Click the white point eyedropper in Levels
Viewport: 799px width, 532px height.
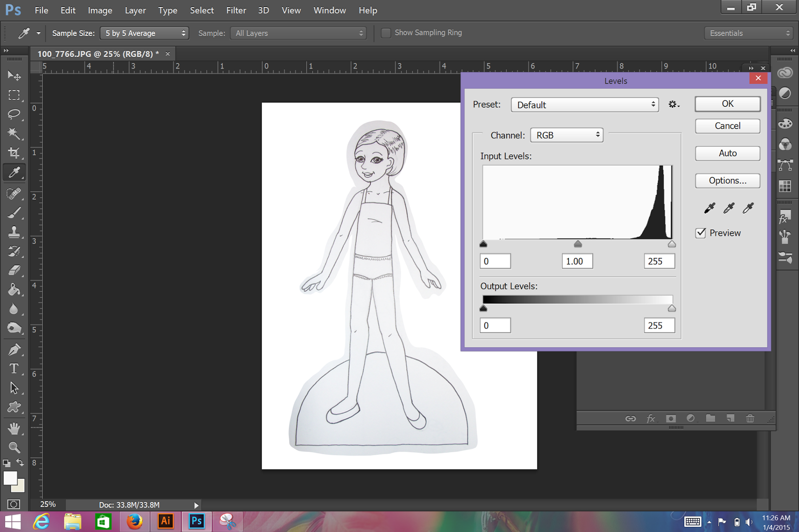(748, 208)
